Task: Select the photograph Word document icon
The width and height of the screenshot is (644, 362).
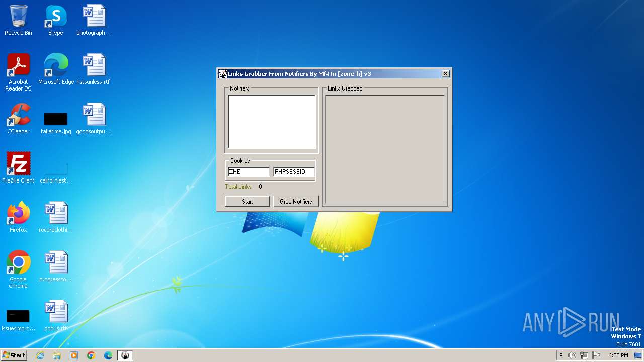Action: click(94, 21)
